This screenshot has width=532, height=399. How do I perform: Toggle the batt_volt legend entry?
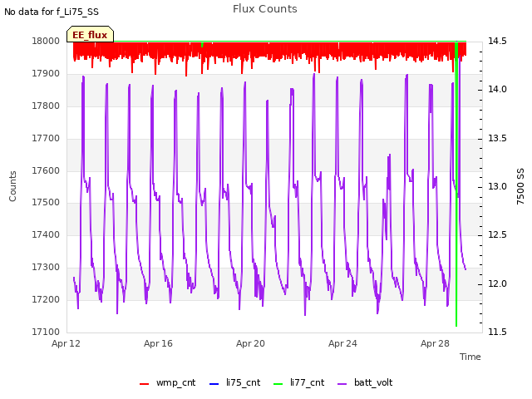tap(365, 382)
